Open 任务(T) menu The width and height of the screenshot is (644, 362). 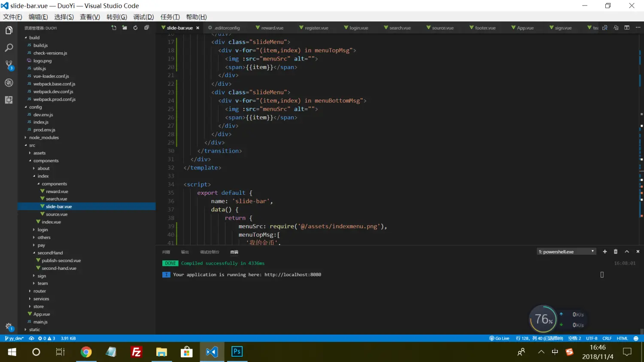pyautogui.click(x=170, y=17)
